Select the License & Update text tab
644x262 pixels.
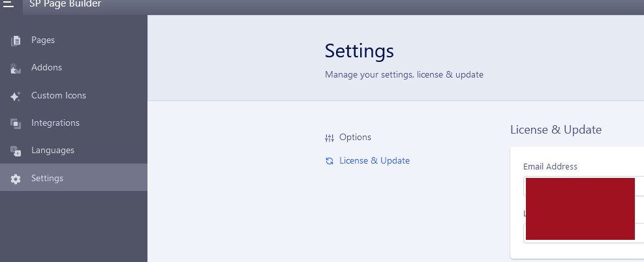click(x=375, y=160)
